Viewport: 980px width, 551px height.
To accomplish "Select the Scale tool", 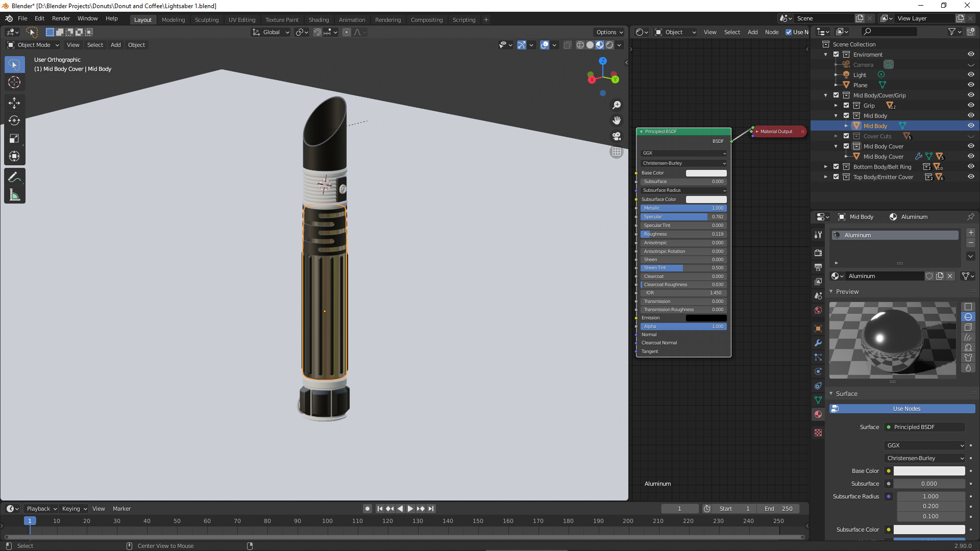I will pos(14,138).
